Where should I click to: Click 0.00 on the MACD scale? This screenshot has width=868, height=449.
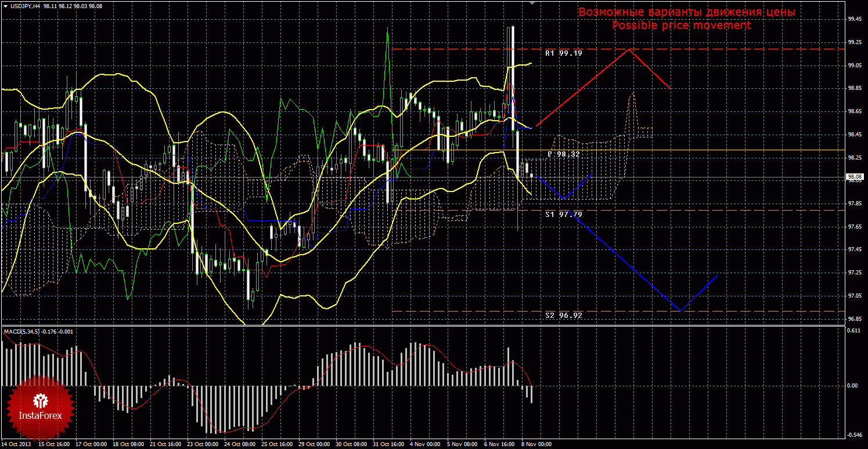853,385
